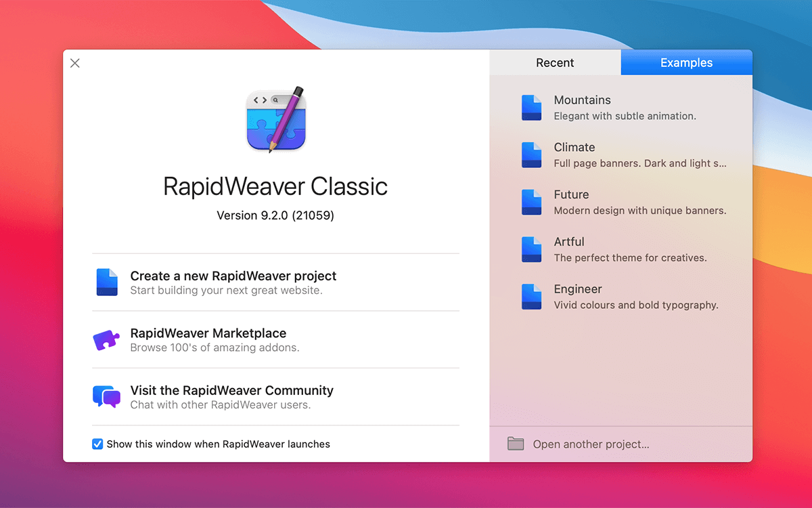
Task: Click the 'Elegant with subtle animation.' description
Action: coord(625,116)
